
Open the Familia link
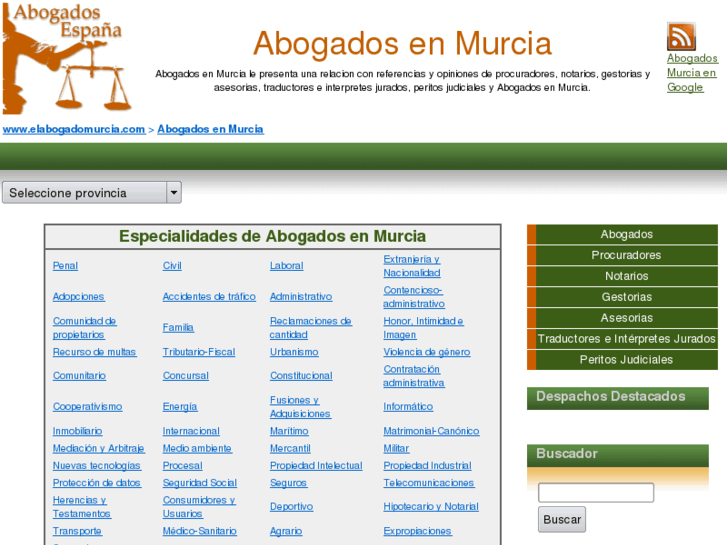pyautogui.click(x=178, y=327)
